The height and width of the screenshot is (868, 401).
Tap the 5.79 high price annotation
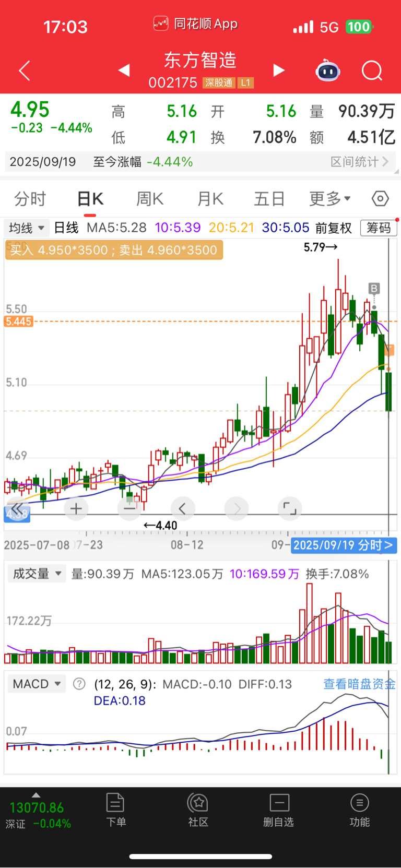coord(321,247)
